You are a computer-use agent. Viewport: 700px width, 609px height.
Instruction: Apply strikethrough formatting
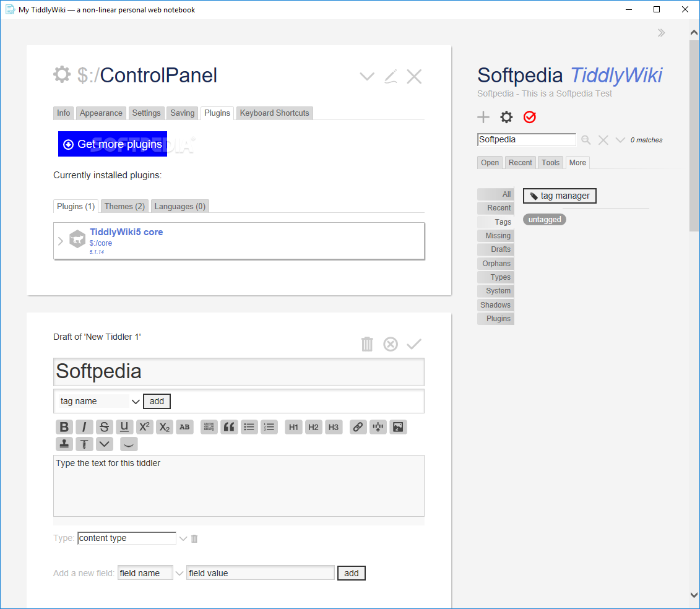[104, 427]
